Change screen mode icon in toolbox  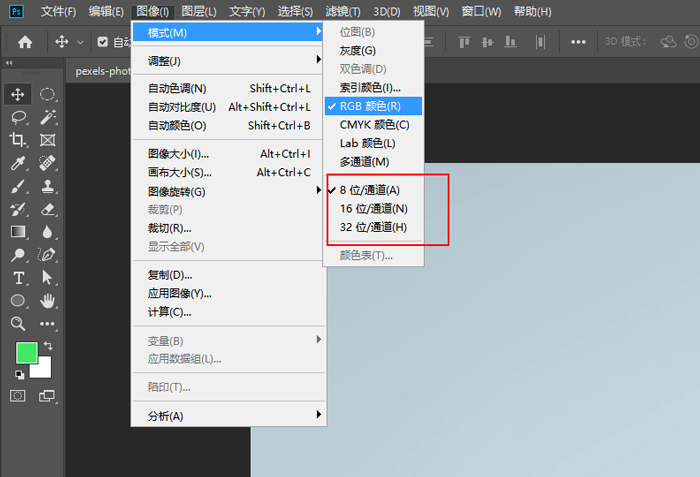[47, 396]
